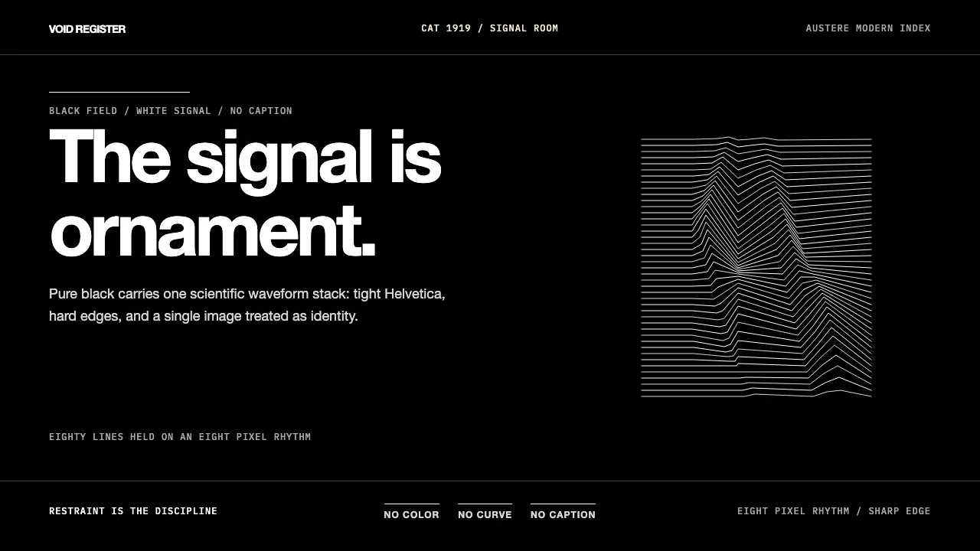This screenshot has width=980, height=551.
Task: Click the RESTRAINT IS THE DISCIPLINE footer text
Action: coord(133,511)
